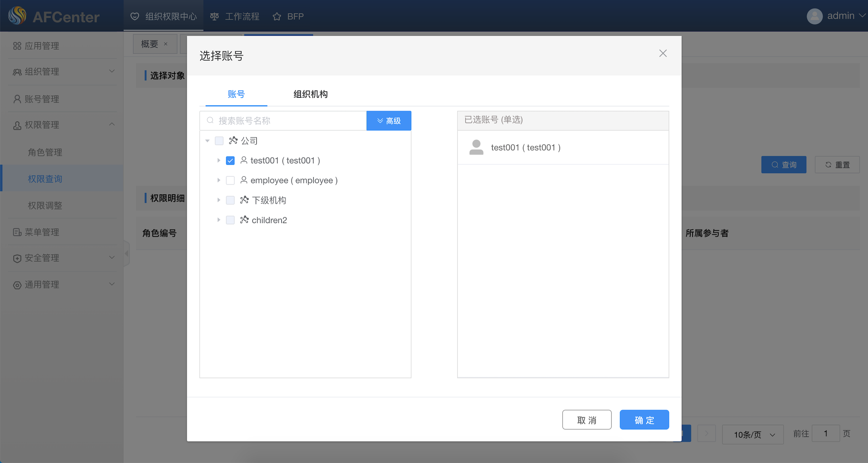Click the 确定 confirm button

[x=645, y=419]
